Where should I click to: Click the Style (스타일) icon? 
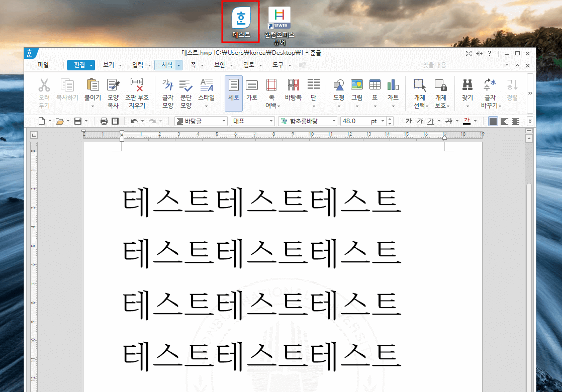click(x=207, y=85)
